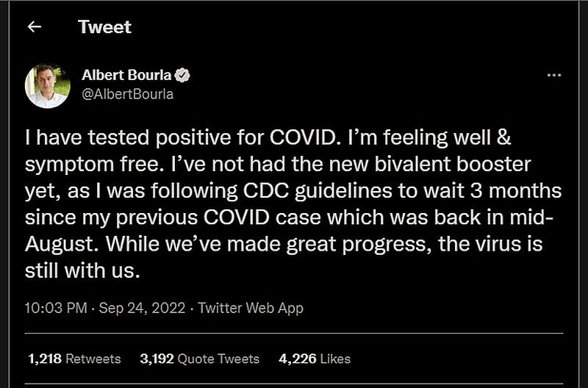The height and width of the screenshot is (388, 588).
Task: Click the number 1,218 in the stats row
Action: tap(45, 359)
